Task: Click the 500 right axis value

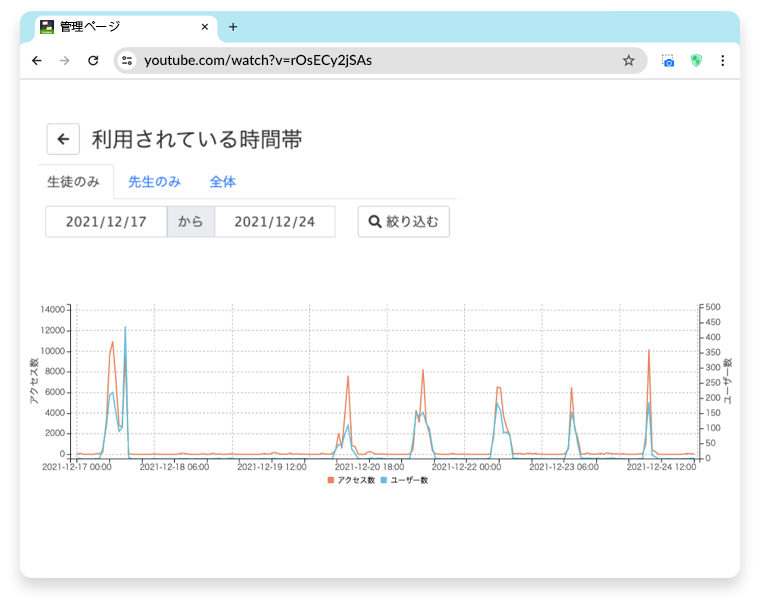Action: 713,307
